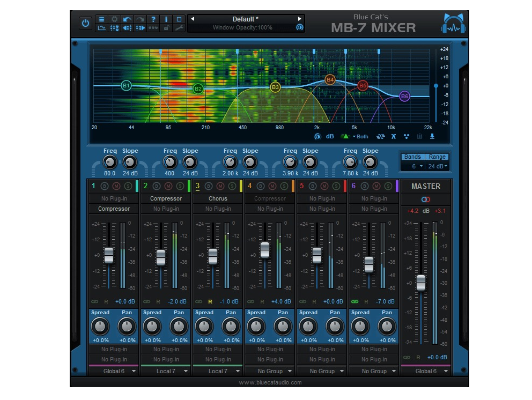Click the padlock lock icon
This screenshot has width=532, height=400.
(x=166, y=28)
